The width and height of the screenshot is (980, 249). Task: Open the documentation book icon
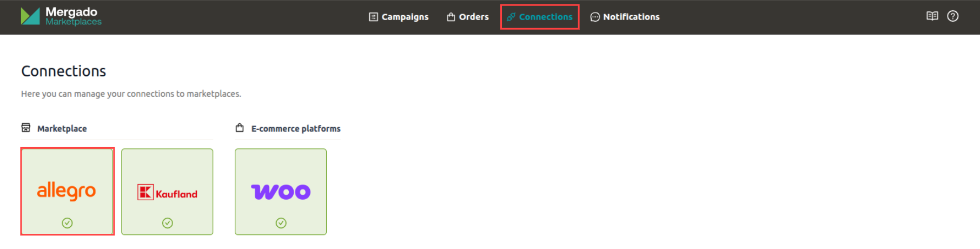pos(932,16)
